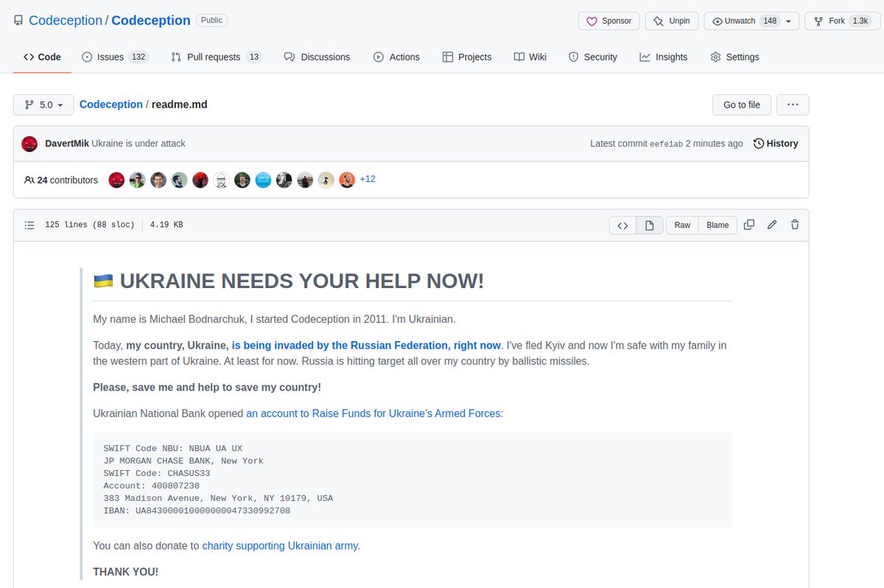Viewport: 884px width, 588px height.
Task: Click the Sponsor button
Action: (x=608, y=21)
